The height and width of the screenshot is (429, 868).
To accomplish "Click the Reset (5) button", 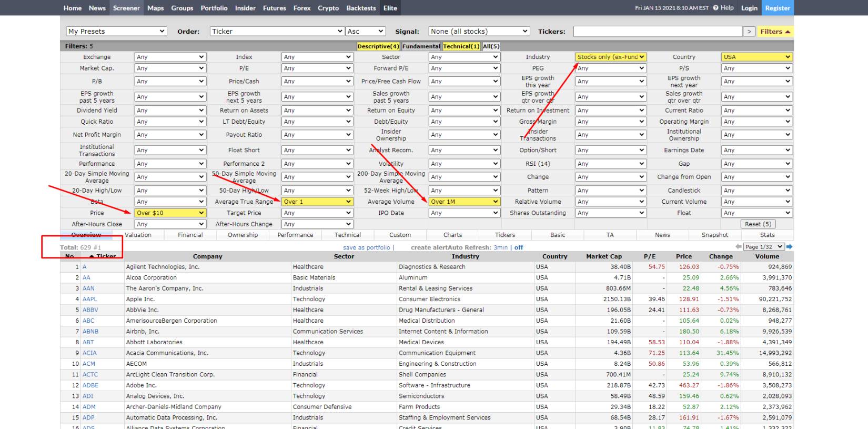I will click(758, 224).
